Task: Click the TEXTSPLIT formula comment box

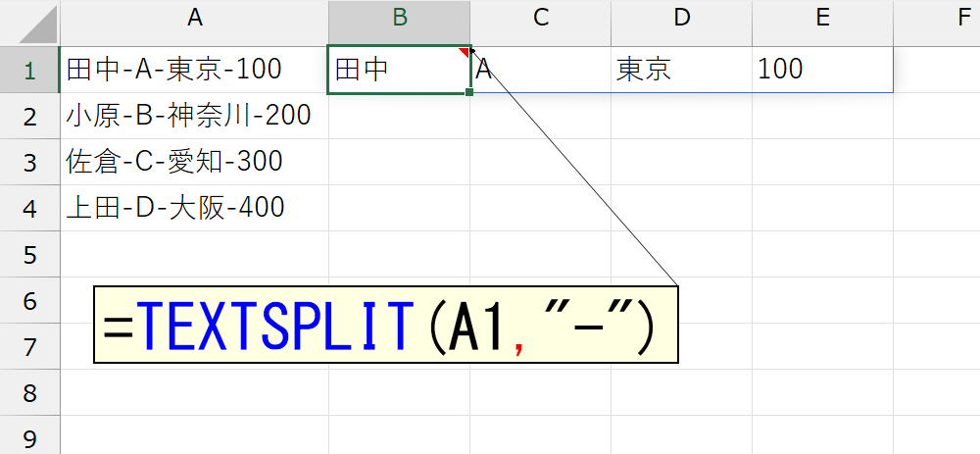Action: pyautogui.click(x=386, y=325)
